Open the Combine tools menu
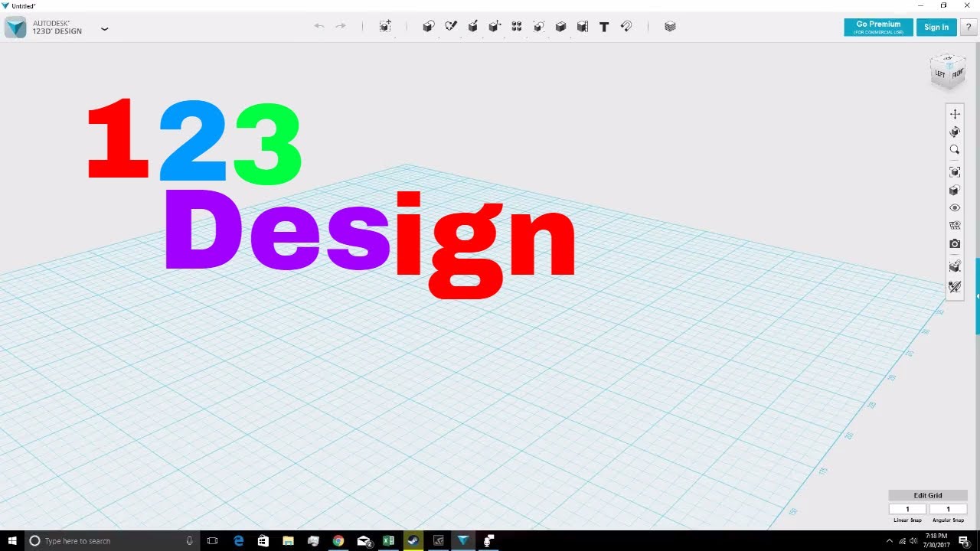The height and width of the screenshot is (551, 980). 560,26
